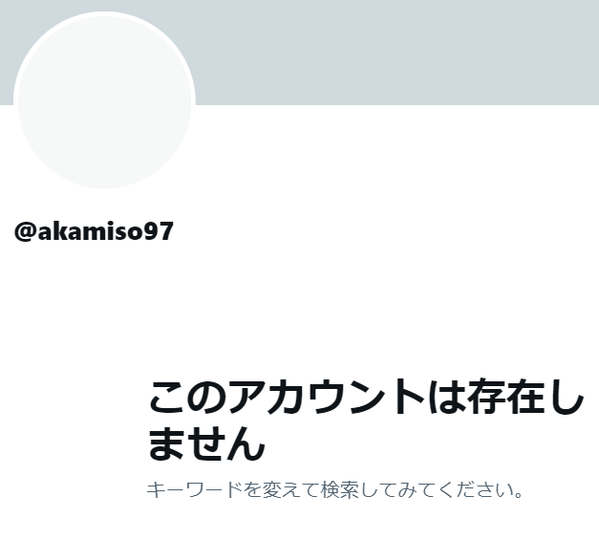Image resolution: width=599 pixels, height=540 pixels.
Task: Click the akamiso letters in handle
Action: (x=91, y=231)
